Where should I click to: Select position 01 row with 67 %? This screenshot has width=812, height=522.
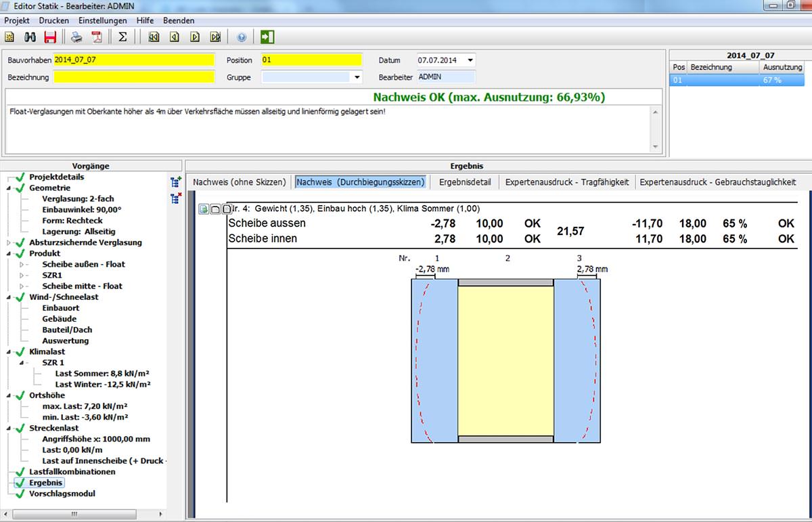[737, 80]
